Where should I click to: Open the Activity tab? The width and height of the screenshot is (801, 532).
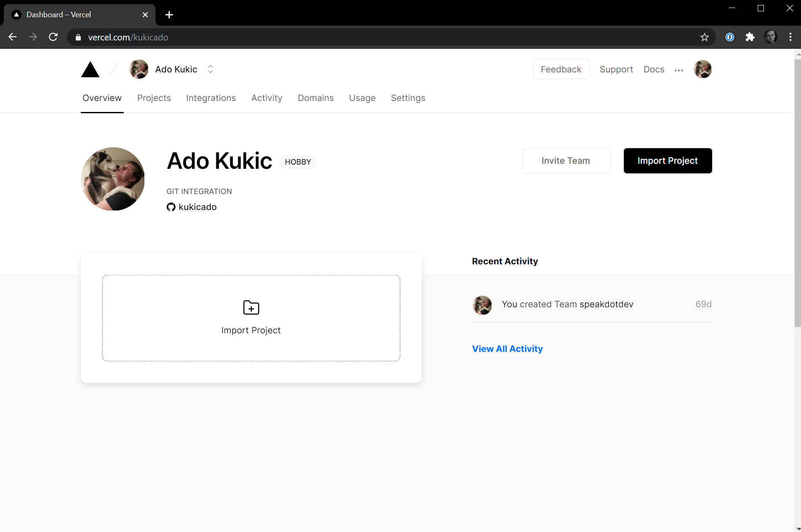coord(267,98)
